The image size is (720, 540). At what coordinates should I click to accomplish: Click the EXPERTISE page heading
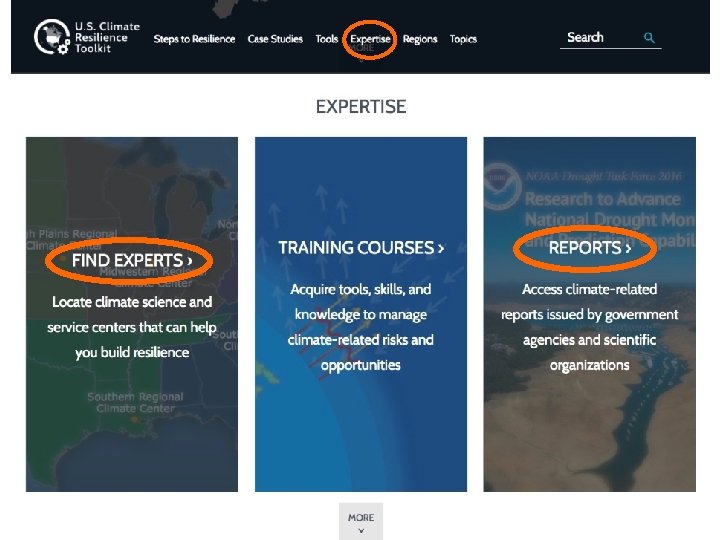click(361, 107)
